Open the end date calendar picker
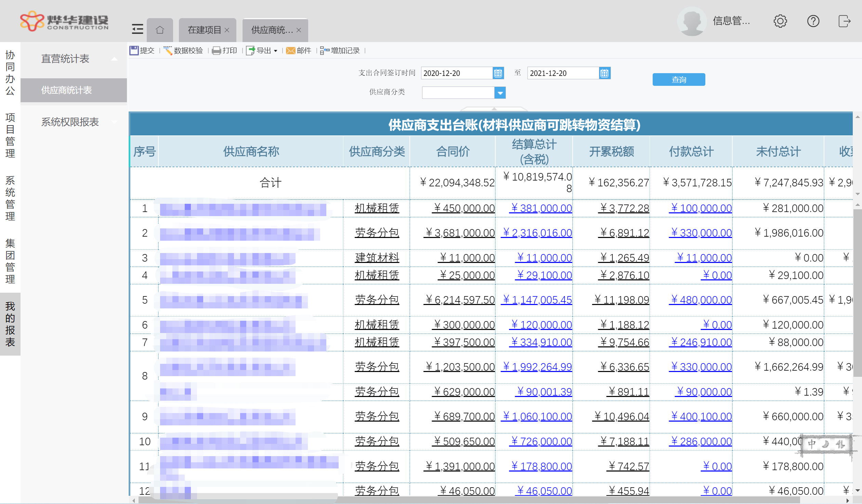The height and width of the screenshot is (504, 862). (x=604, y=73)
